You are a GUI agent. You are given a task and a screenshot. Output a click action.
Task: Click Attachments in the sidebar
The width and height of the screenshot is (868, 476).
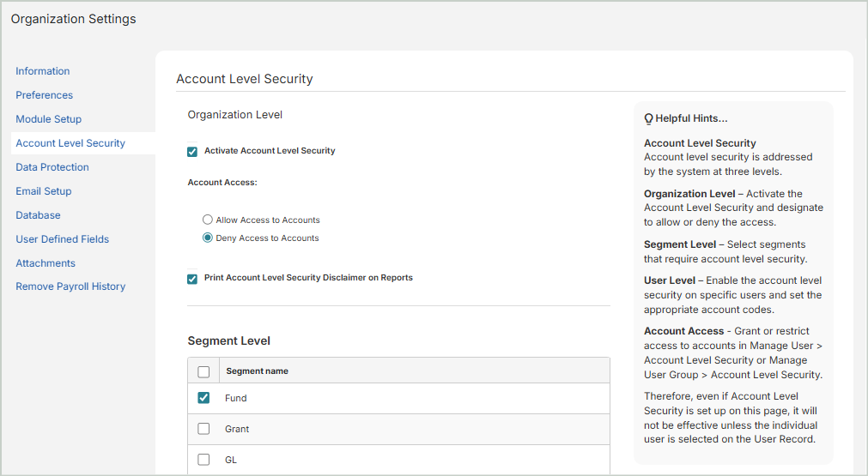pyautogui.click(x=46, y=263)
